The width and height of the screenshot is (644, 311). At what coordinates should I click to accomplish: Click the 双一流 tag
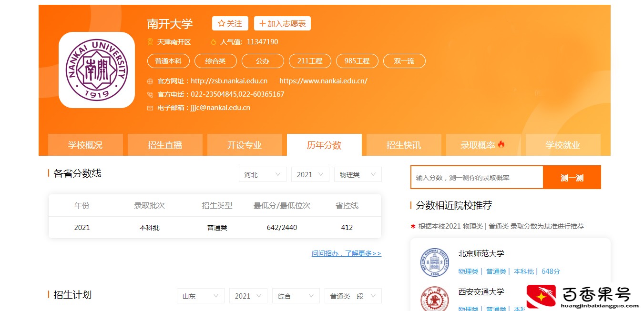coord(404,61)
